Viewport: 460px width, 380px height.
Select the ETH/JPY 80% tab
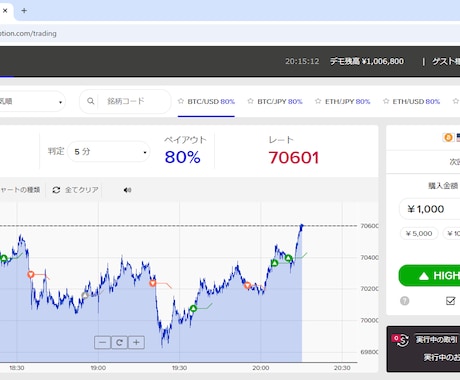pos(347,101)
